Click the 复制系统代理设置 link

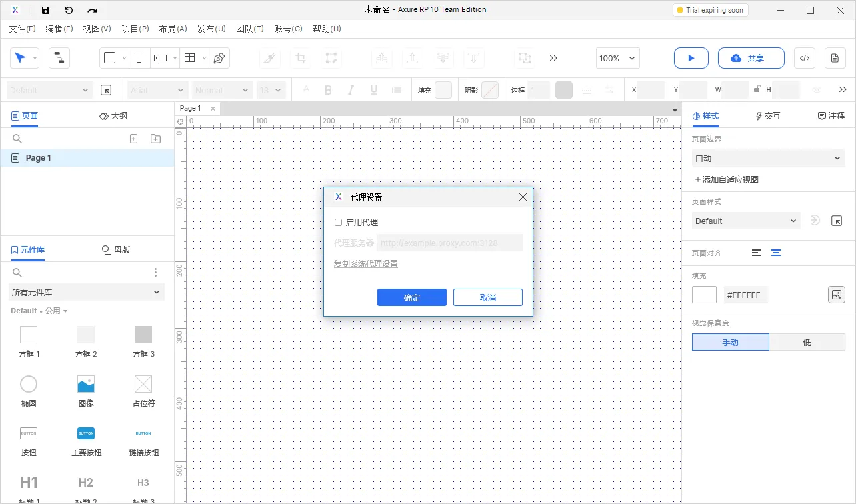click(x=365, y=264)
